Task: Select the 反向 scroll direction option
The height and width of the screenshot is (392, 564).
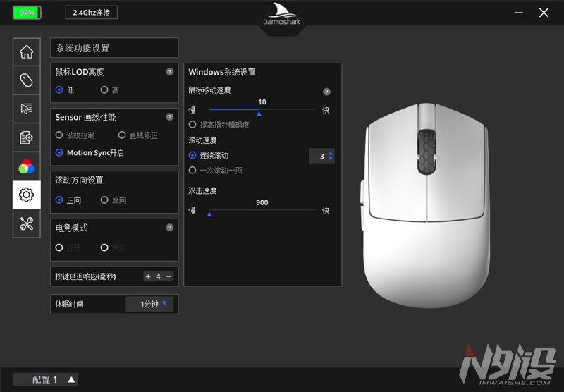Action: [x=104, y=200]
